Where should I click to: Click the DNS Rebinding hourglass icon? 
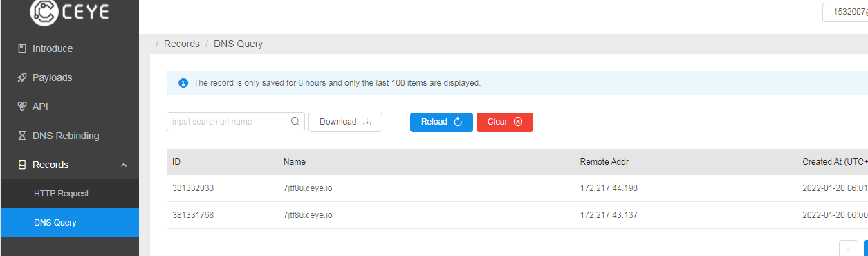(22, 136)
